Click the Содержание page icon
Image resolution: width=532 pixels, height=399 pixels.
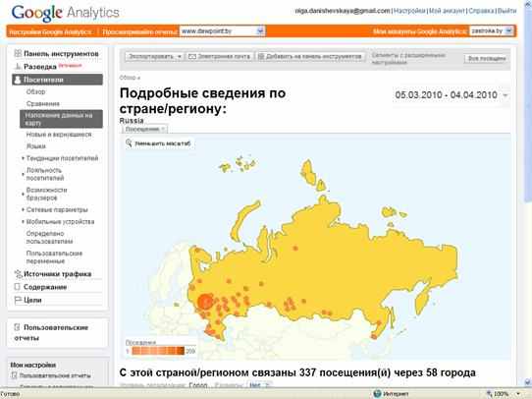[18, 287]
